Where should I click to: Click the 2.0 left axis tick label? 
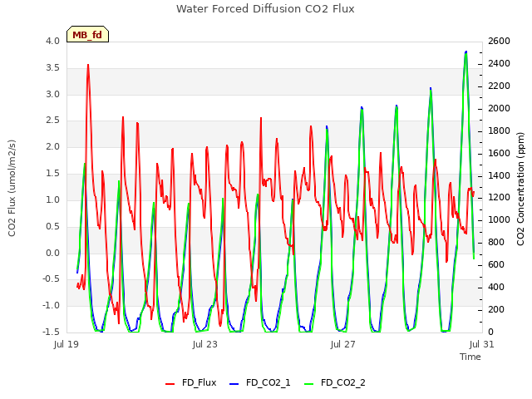(x=52, y=147)
